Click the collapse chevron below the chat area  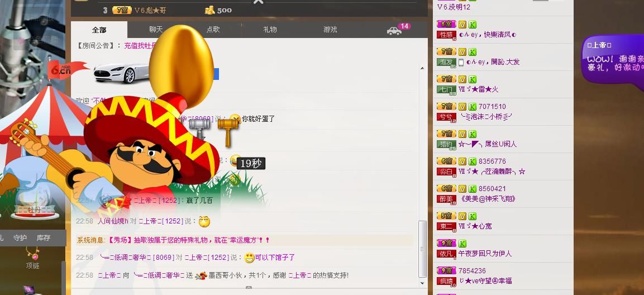(x=249, y=288)
